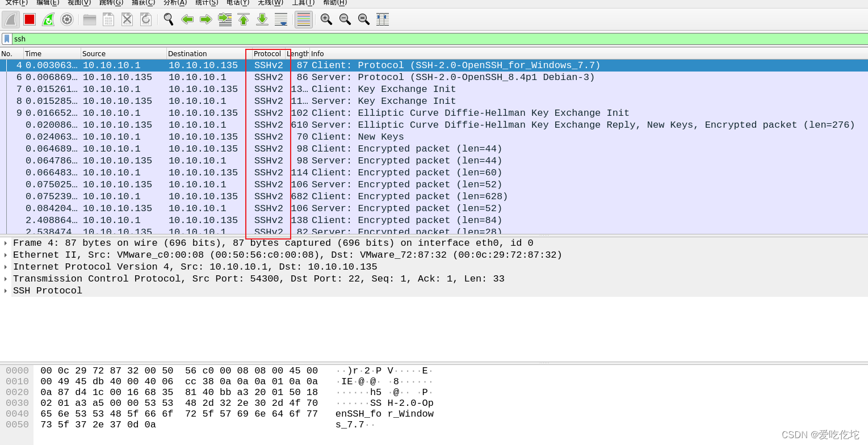Expand Transmission Control Protocol row
Viewport: 868px width, 445px height.
click(6, 279)
